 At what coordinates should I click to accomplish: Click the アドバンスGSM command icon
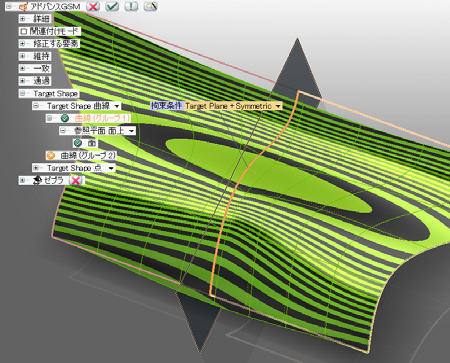pyautogui.click(x=23, y=7)
